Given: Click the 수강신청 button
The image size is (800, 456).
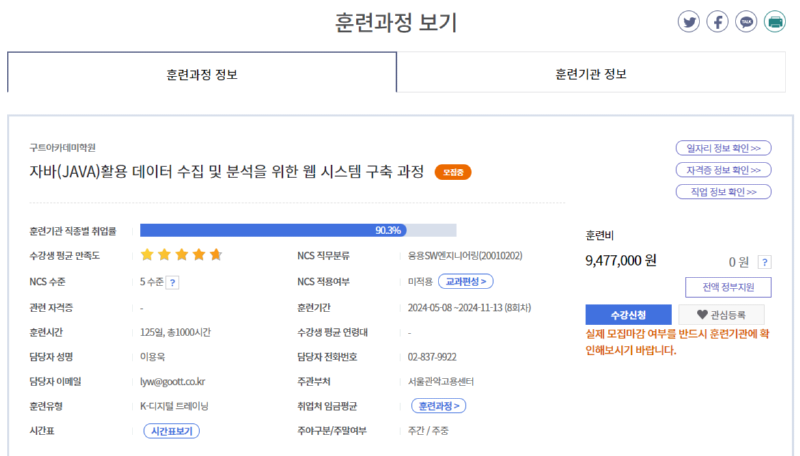Looking at the screenshot, I should pyautogui.click(x=629, y=315).
